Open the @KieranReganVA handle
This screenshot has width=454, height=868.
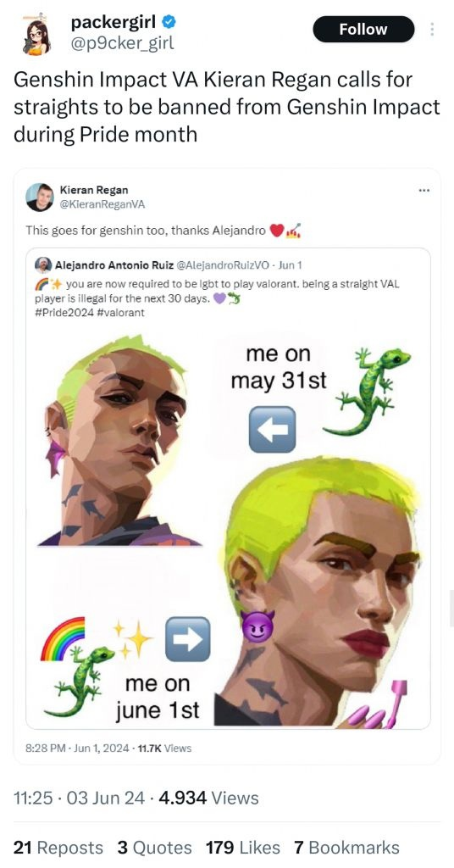[x=102, y=204]
